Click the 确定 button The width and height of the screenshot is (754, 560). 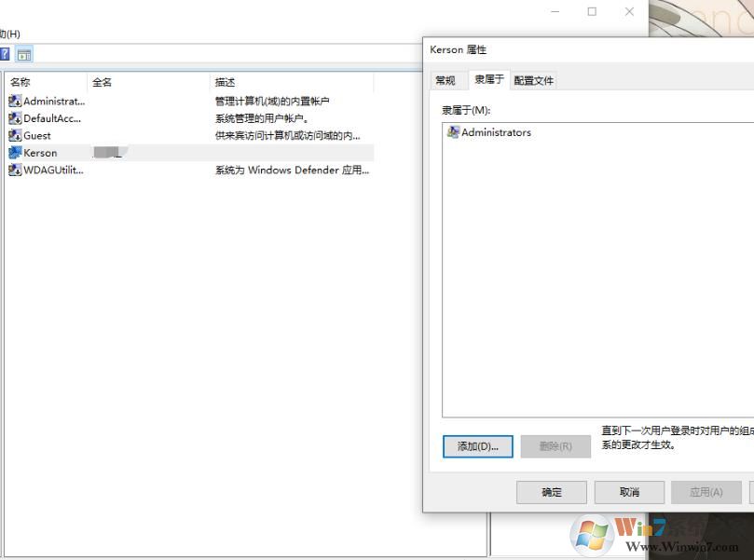coord(552,492)
